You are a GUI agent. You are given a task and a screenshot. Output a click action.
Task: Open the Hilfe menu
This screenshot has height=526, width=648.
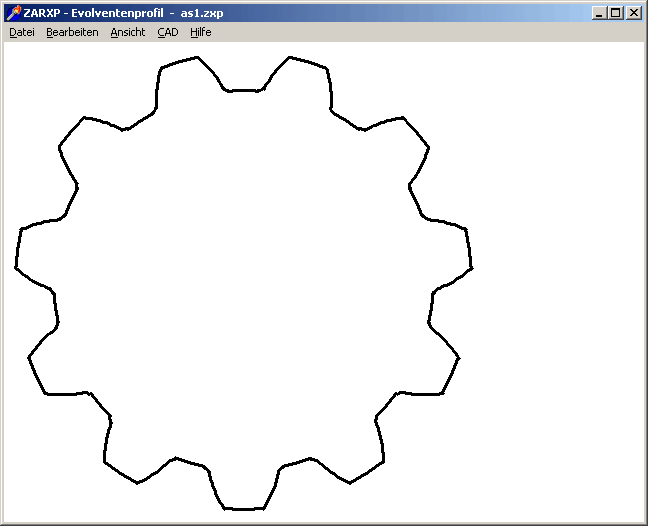click(x=201, y=32)
